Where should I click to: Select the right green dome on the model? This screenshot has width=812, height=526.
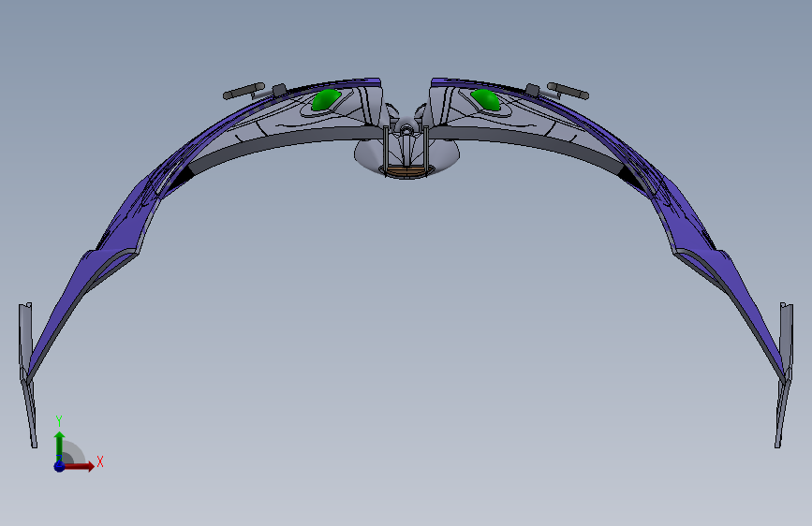[x=486, y=100]
